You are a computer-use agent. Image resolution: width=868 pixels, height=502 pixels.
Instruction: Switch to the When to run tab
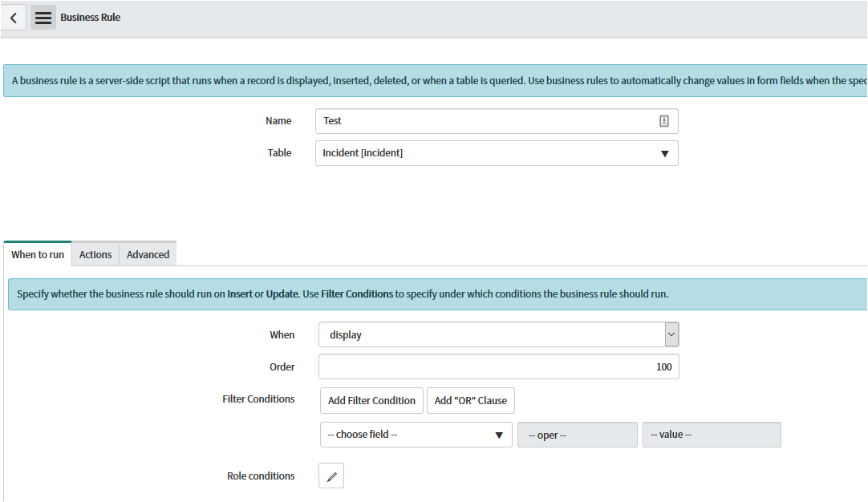(38, 254)
